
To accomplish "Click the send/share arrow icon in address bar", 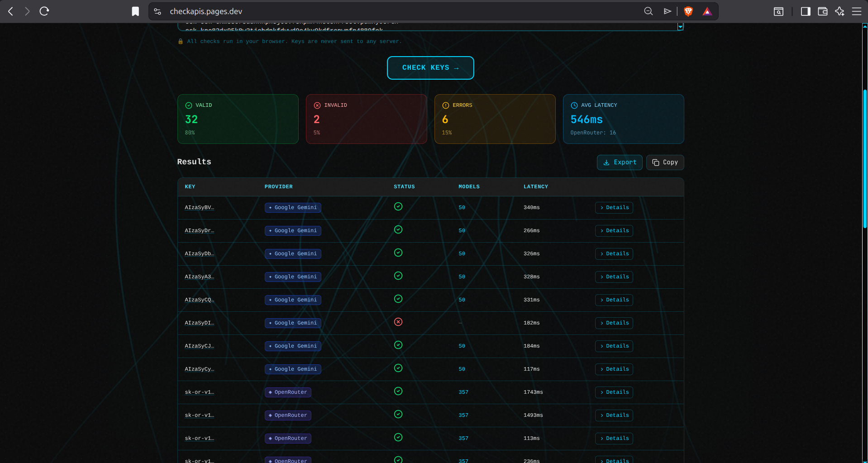I will [668, 11].
